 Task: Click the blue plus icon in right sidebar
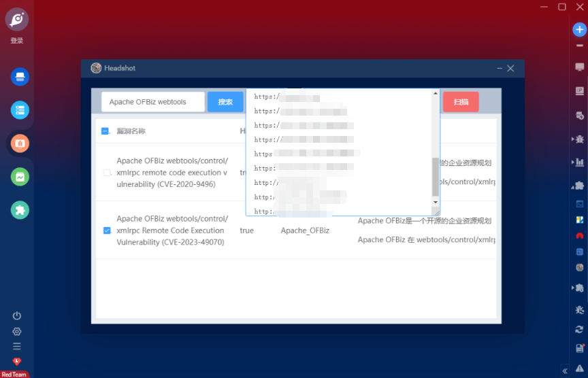[579, 30]
